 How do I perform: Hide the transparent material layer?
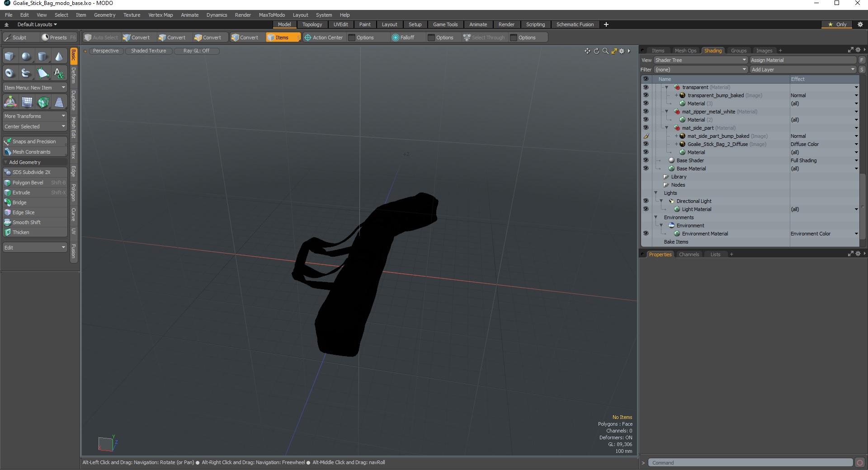[646, 87]
